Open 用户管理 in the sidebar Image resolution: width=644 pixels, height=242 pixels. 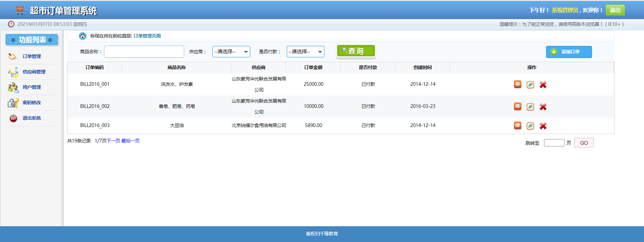click(x=32, y=87)
